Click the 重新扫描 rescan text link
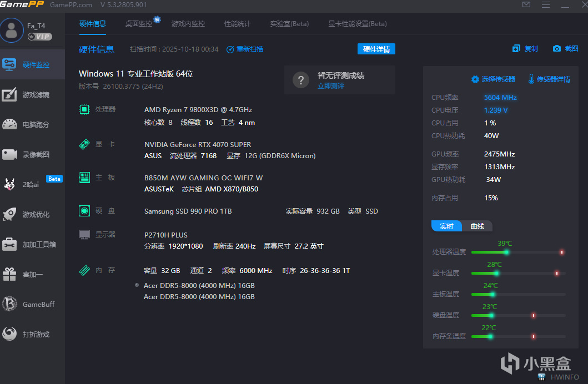 (250, 49)
